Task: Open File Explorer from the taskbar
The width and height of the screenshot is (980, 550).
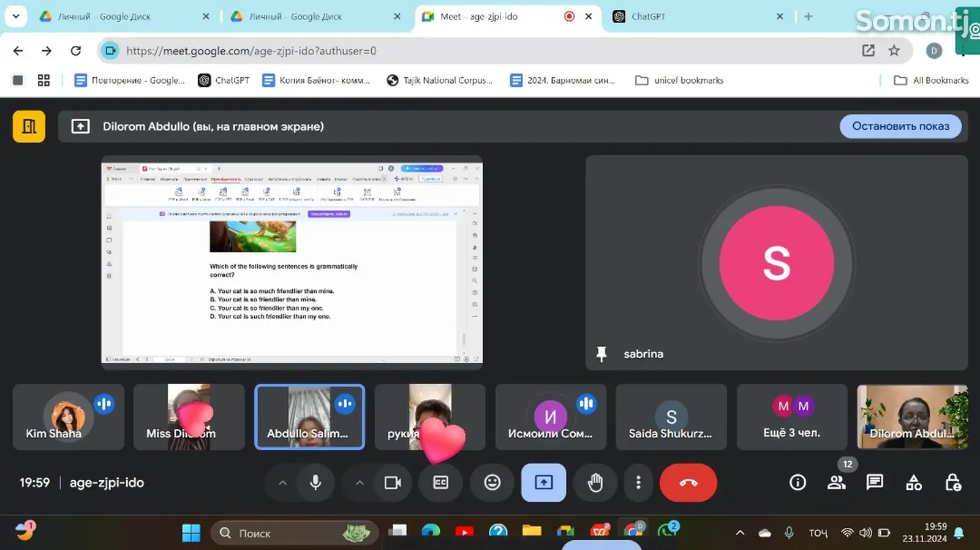Action: pos(532,532)
